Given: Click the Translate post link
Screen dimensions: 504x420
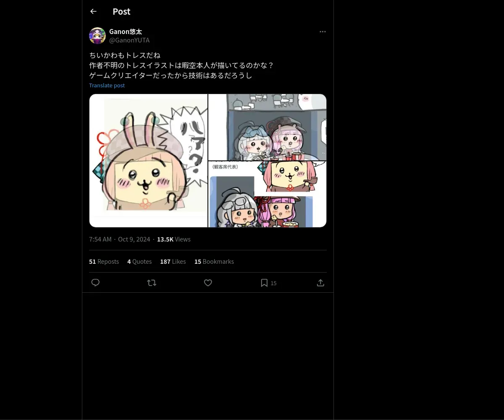Looking at the screenshot, I should pos(107,85).
